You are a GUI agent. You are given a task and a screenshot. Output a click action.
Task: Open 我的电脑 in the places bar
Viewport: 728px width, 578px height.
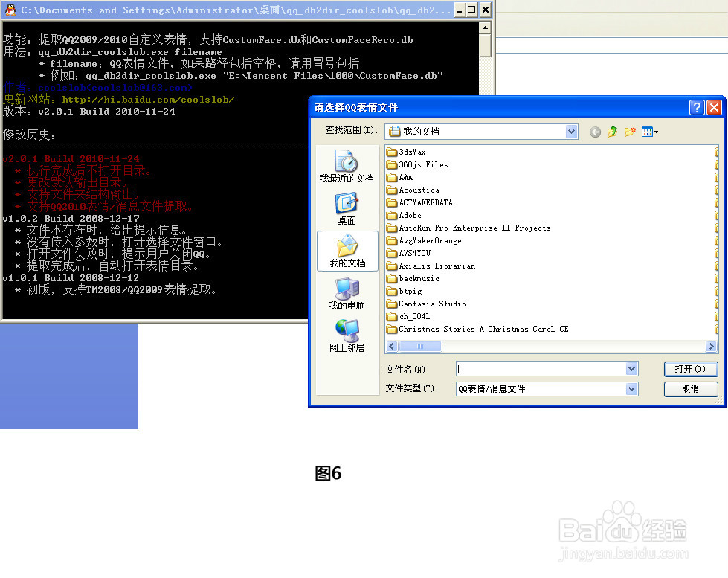[x=347, y=294]
